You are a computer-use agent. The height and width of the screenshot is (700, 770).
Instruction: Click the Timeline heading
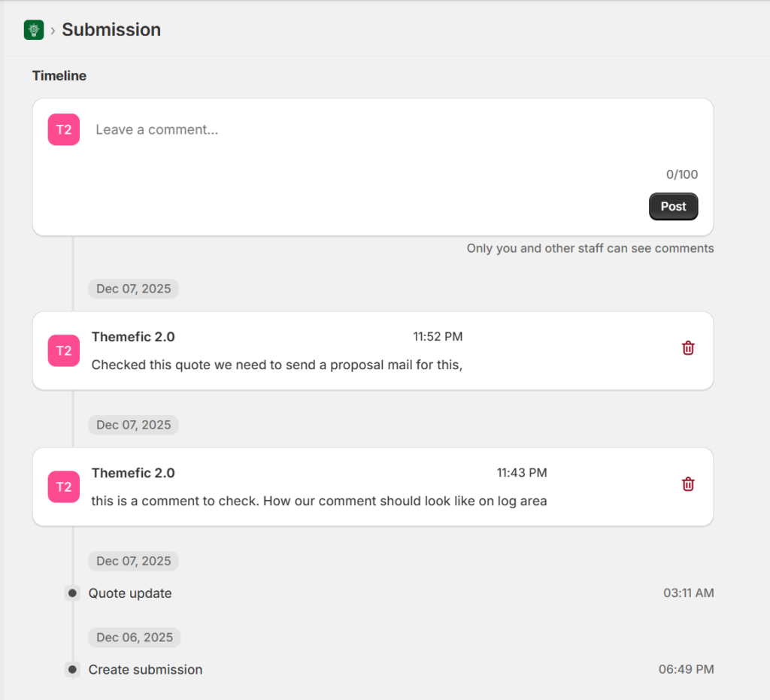(59, 76)
